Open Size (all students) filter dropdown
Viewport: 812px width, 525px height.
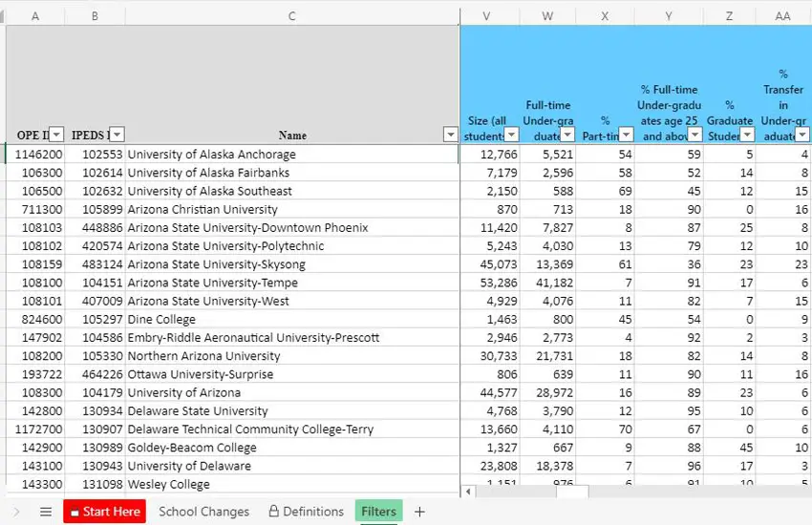tap(512, 135)
